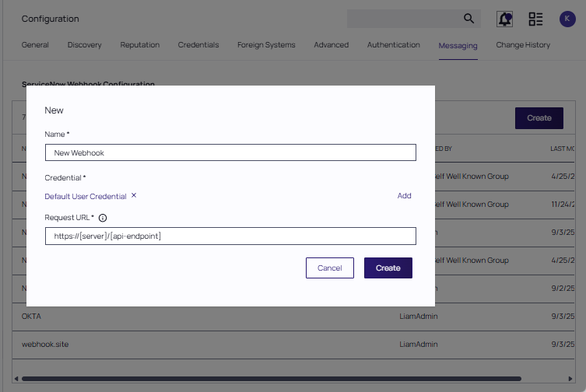Switch to the General tab
Image resolution: width=586 pixels, height=392 pixels.
(35, 45)
